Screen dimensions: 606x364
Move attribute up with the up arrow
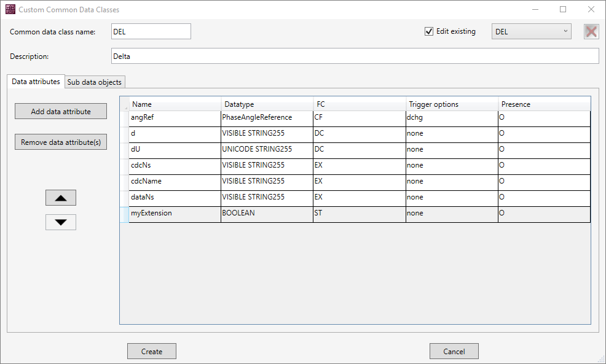coord(61,198)
